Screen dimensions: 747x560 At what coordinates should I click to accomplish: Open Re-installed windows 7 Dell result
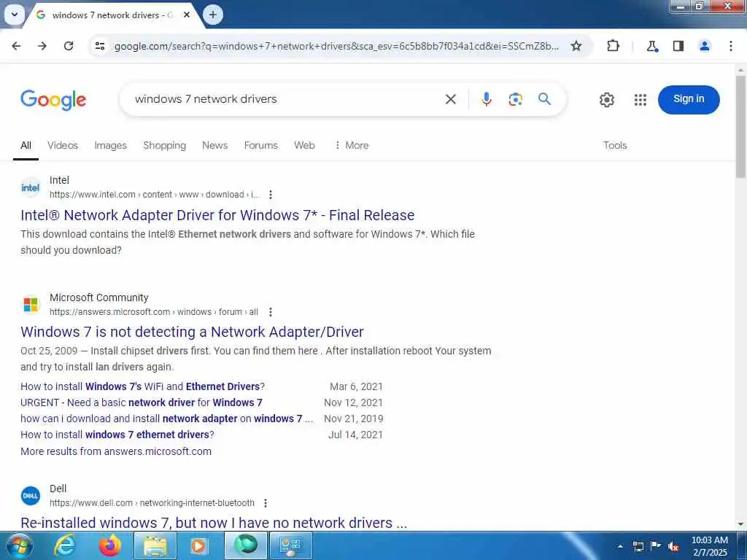(x=214, y=523)
